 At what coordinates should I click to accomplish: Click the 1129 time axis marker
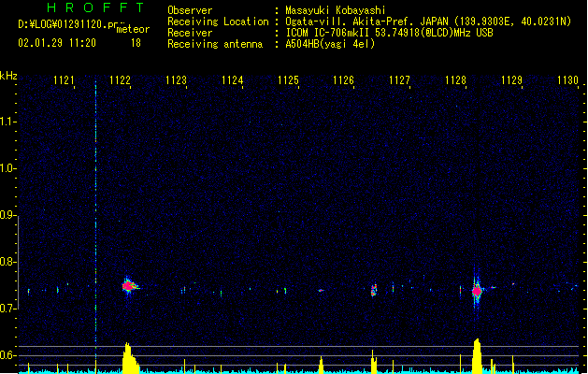511,80
